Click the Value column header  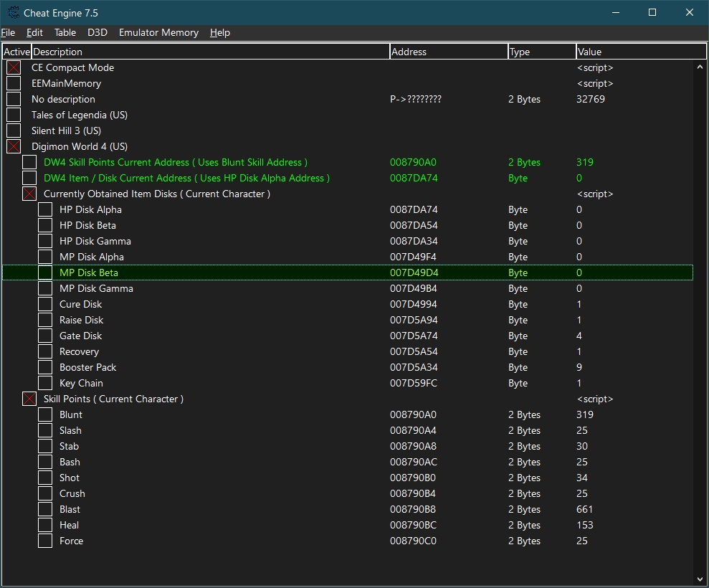point(641,52)
